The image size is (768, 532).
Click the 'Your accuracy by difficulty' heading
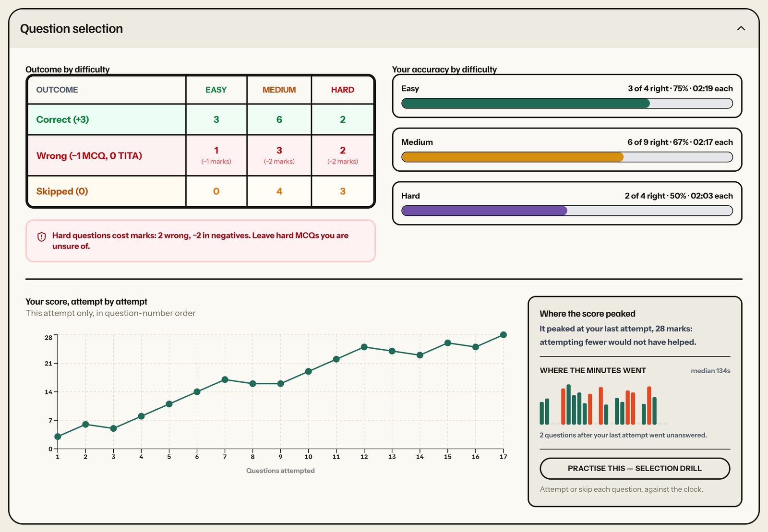(444, 70)
